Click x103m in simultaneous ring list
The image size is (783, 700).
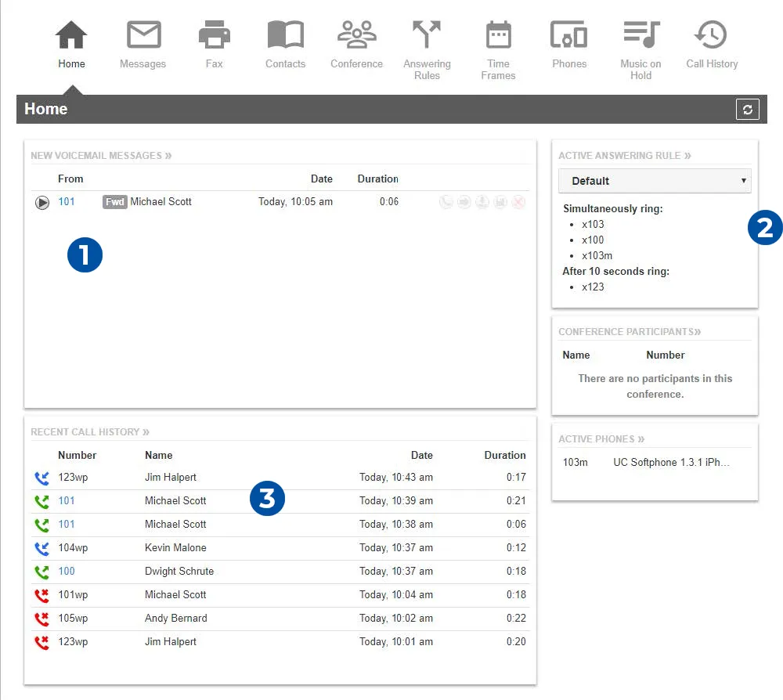597,255
